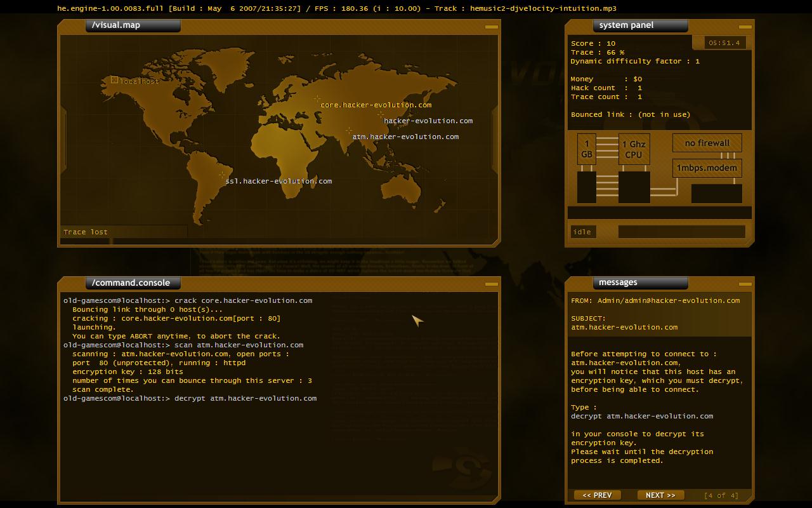Click the message FROM Admin address line
812x508 pixels.
(x=655, y=300)
